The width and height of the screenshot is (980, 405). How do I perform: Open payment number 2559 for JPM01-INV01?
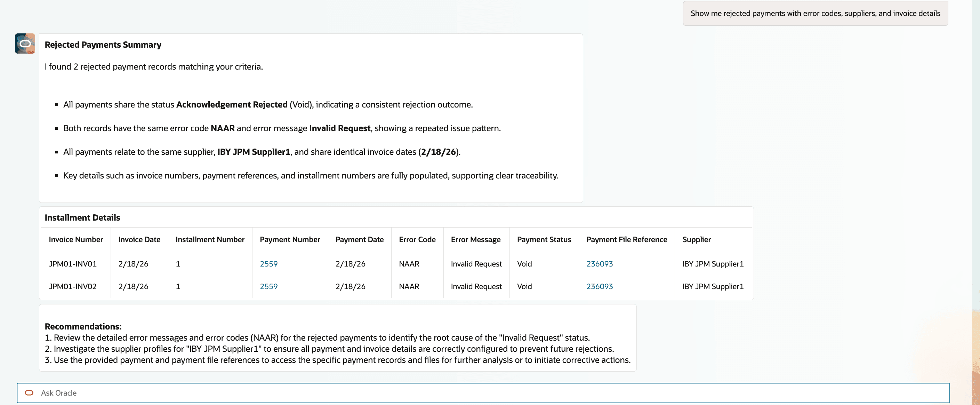pos(268,263)
